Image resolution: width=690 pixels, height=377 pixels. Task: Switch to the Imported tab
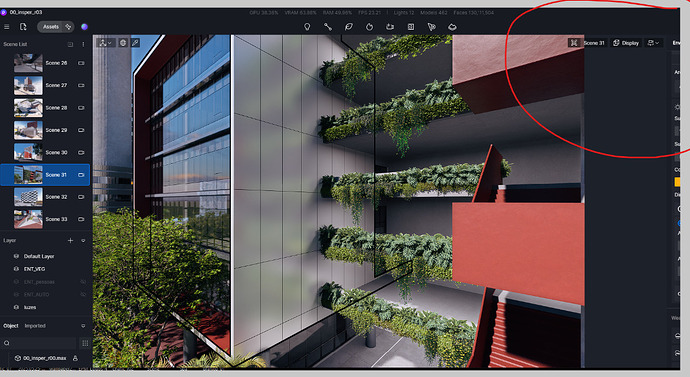[x=35, y=326]
